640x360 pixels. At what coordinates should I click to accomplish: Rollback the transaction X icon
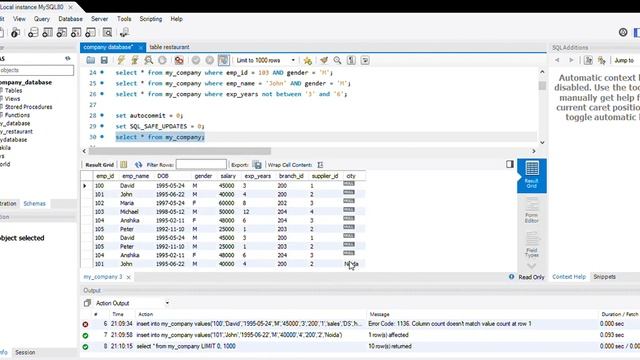210,60
